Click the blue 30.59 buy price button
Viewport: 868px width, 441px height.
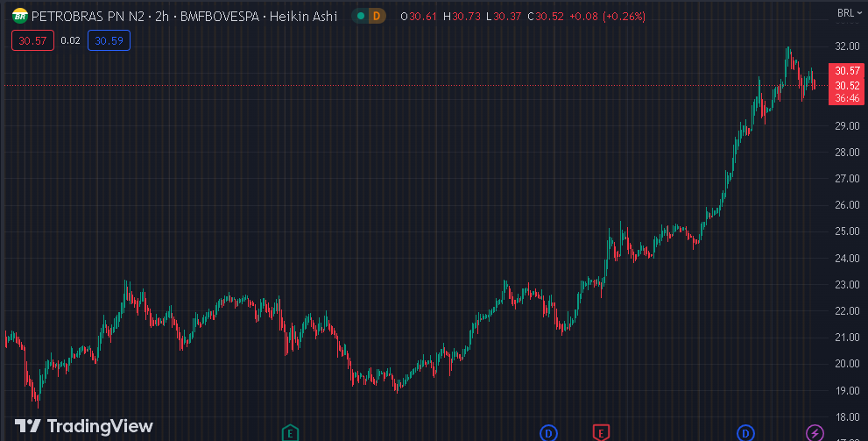(x=109, y=40)
